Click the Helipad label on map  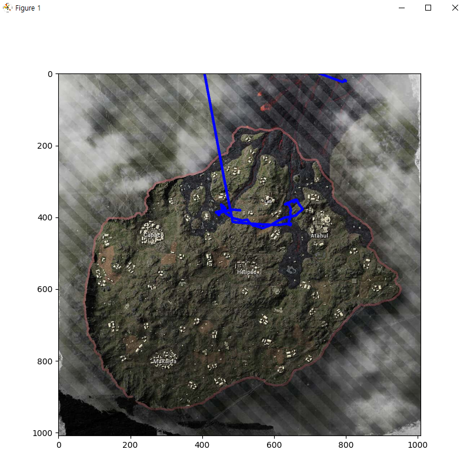(246, 272)
